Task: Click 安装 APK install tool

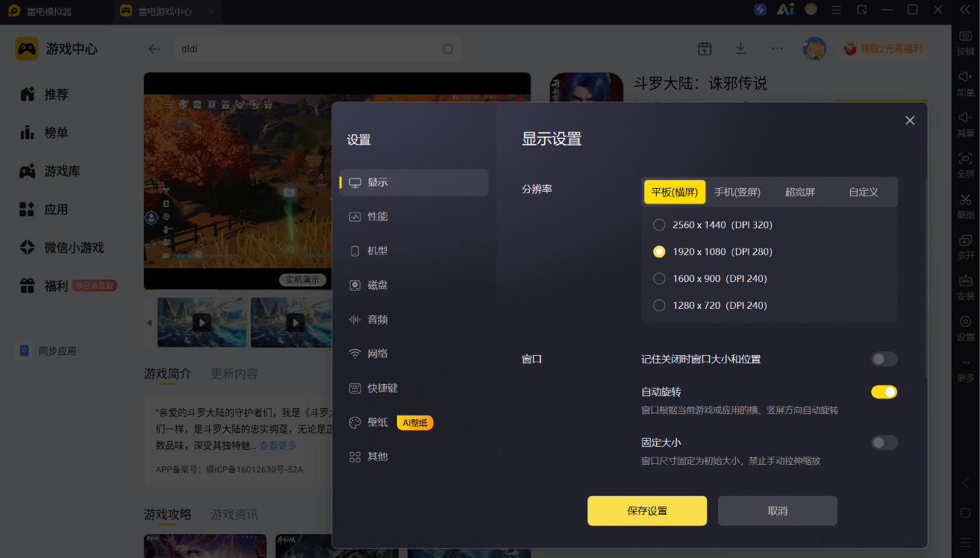Action: pos(966,287)
